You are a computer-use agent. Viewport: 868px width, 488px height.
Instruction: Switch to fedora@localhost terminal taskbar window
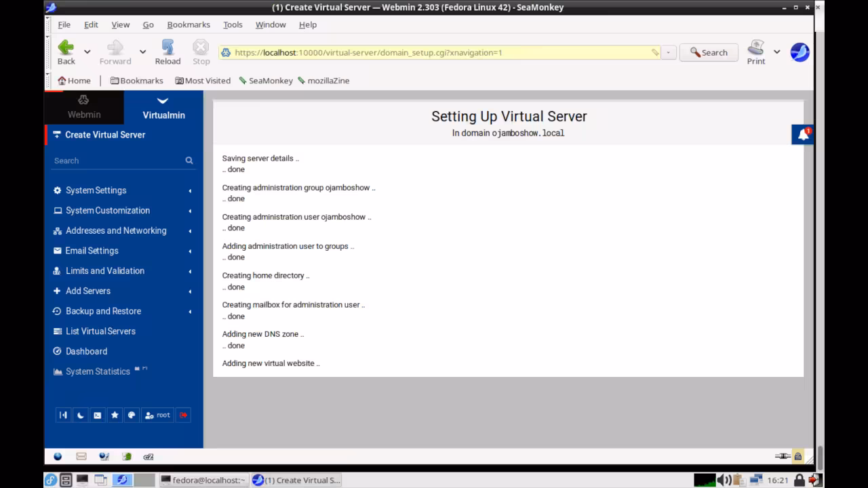203,480
